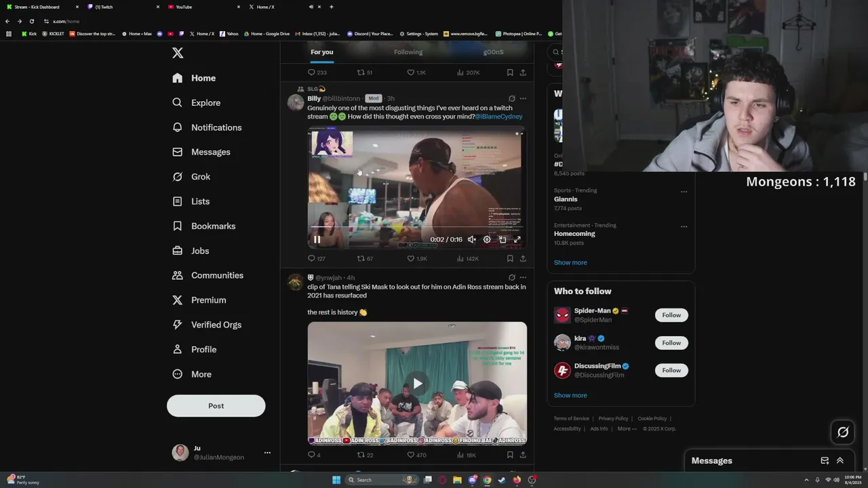Open Grok action on @ynwjah post

click(x=512, y=277)
